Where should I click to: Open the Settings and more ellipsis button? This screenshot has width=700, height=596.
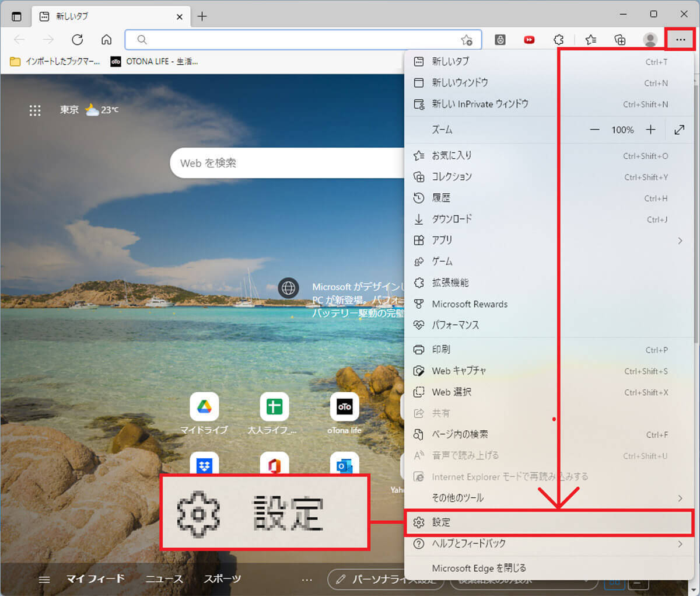pos(680,40)
